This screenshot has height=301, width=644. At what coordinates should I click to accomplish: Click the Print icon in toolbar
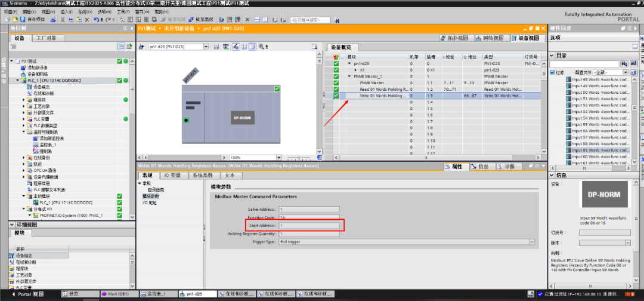pos(52,20)
